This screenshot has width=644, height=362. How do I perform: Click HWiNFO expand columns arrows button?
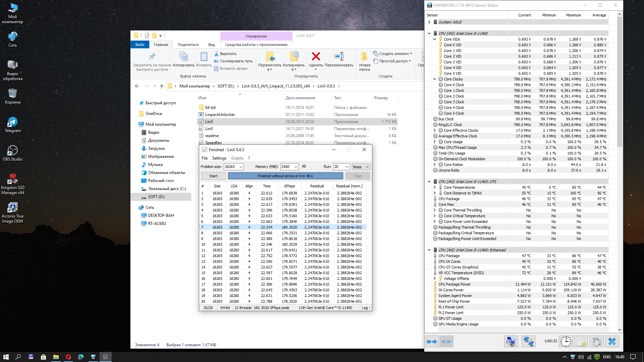coord(432,342)
